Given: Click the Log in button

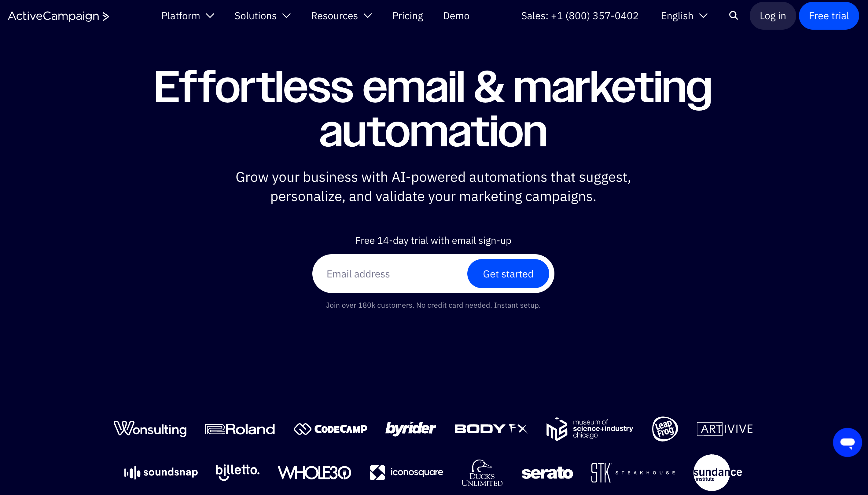Looking at the screenshot, I should pos(773,16).
